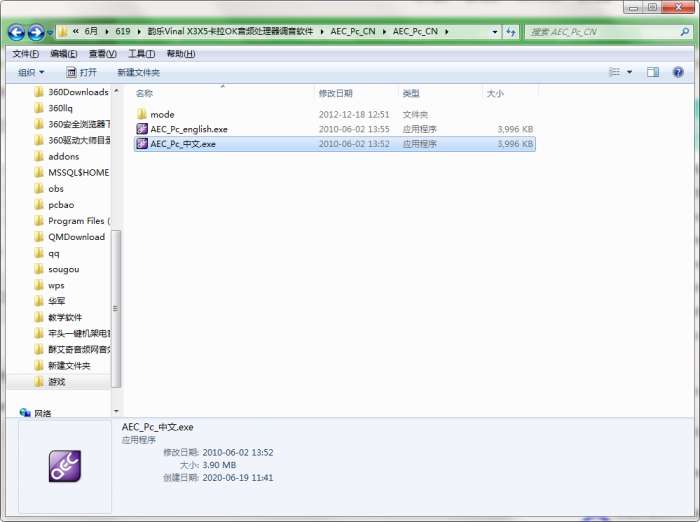Click the change view icon
The width and height of the screenshot is (700, 522).
(614, 72)
